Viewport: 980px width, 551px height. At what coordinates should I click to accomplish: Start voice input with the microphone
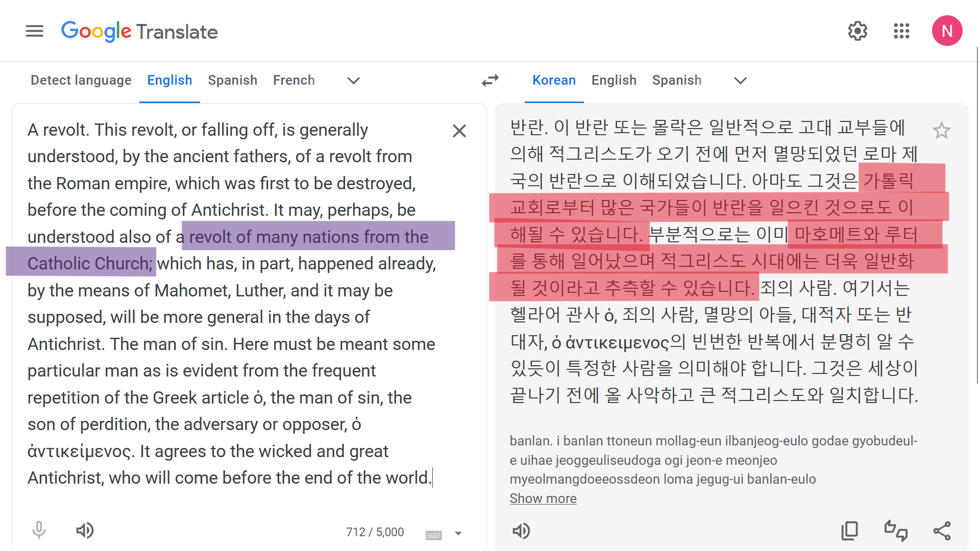point(39,531)
